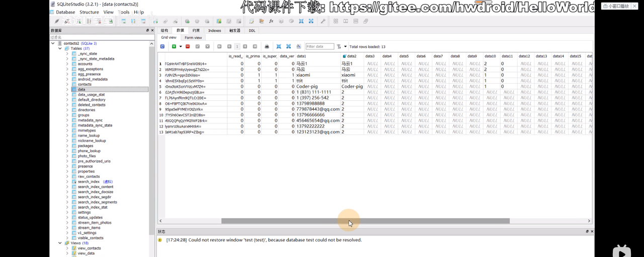Select the visible_contacts table
This screenshot has width=644, height=257.
tap(91, 238)
